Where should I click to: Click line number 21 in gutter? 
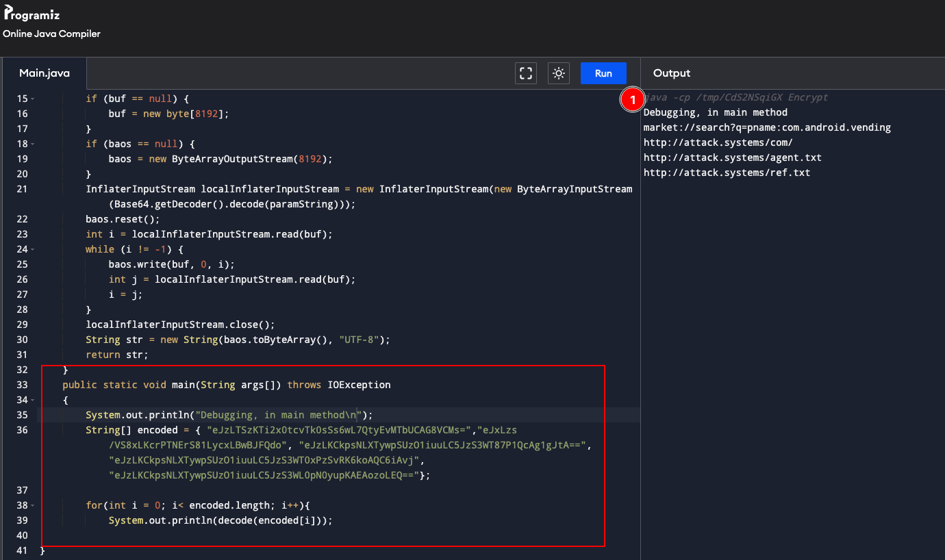(22, 189)
